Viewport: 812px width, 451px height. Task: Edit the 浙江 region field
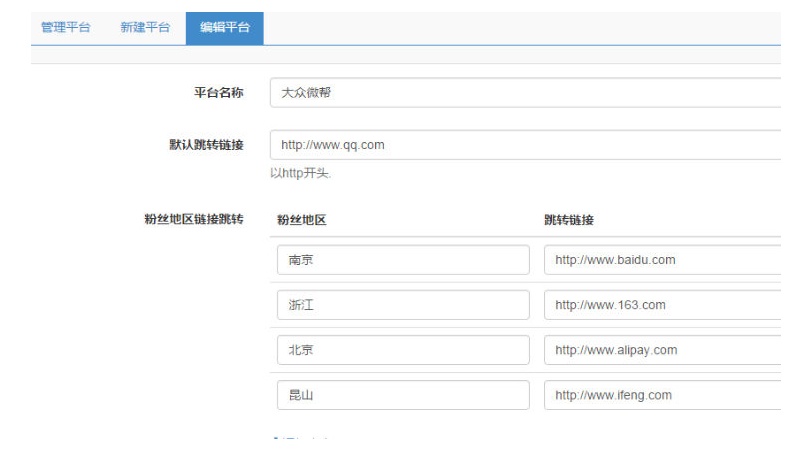pos(403,305)
